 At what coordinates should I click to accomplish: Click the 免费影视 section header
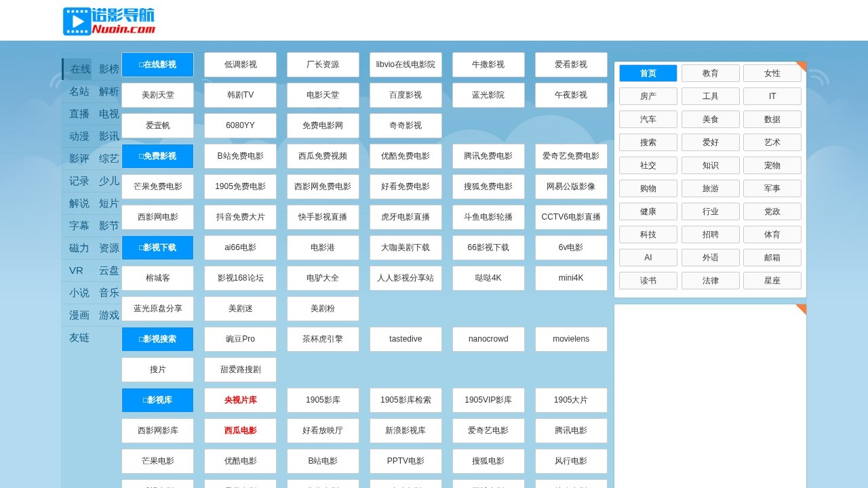tap(157, 157)
